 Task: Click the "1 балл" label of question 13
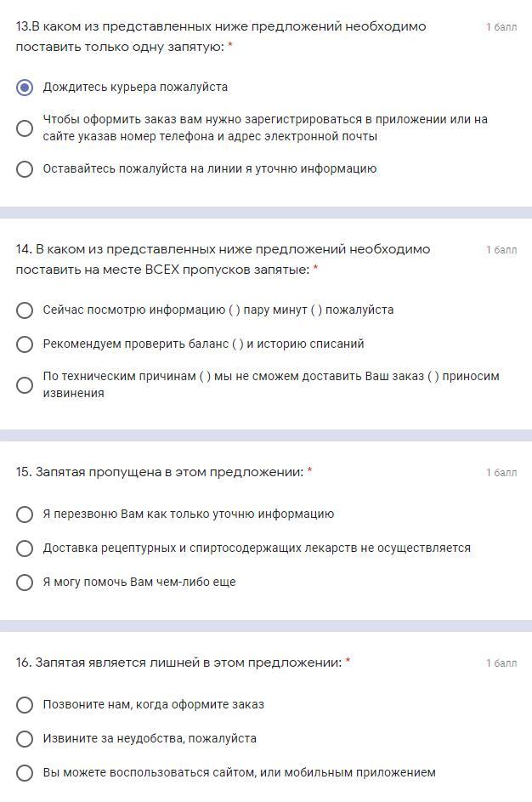coord(501,27)
